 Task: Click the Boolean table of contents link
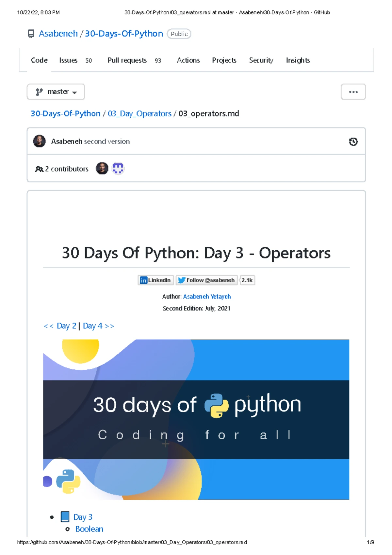tap(89, 529)
